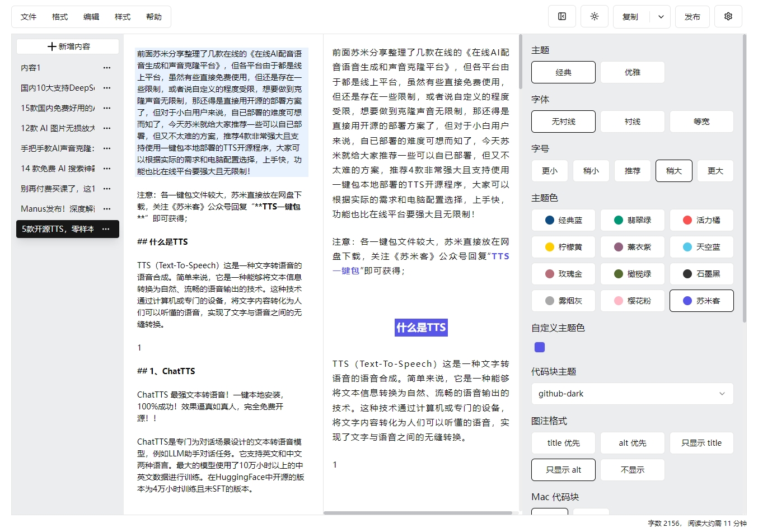
Task: Pick 翡翠绿 theme color
Action: pos(633,220)
